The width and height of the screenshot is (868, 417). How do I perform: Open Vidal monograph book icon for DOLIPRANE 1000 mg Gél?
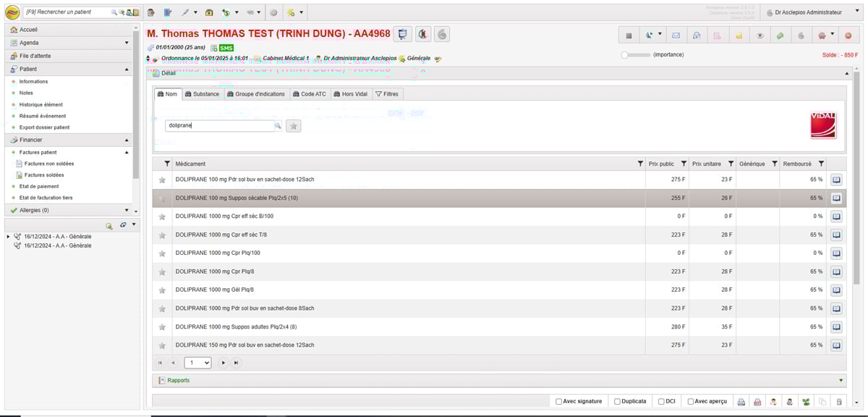tap(836, 290)
